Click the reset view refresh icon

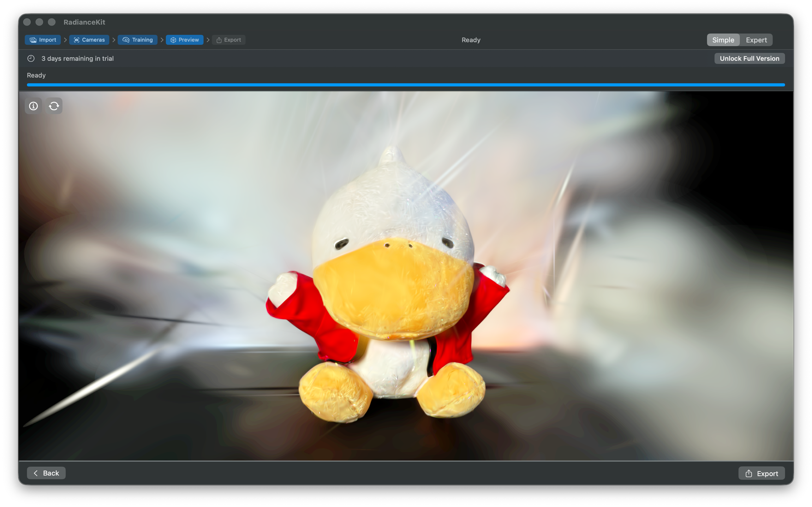coord(54,106)
